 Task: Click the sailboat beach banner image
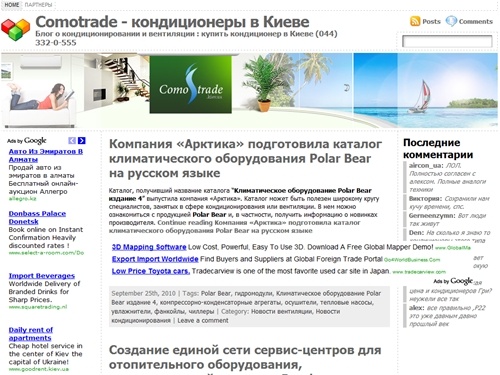(x=425, y=91)
